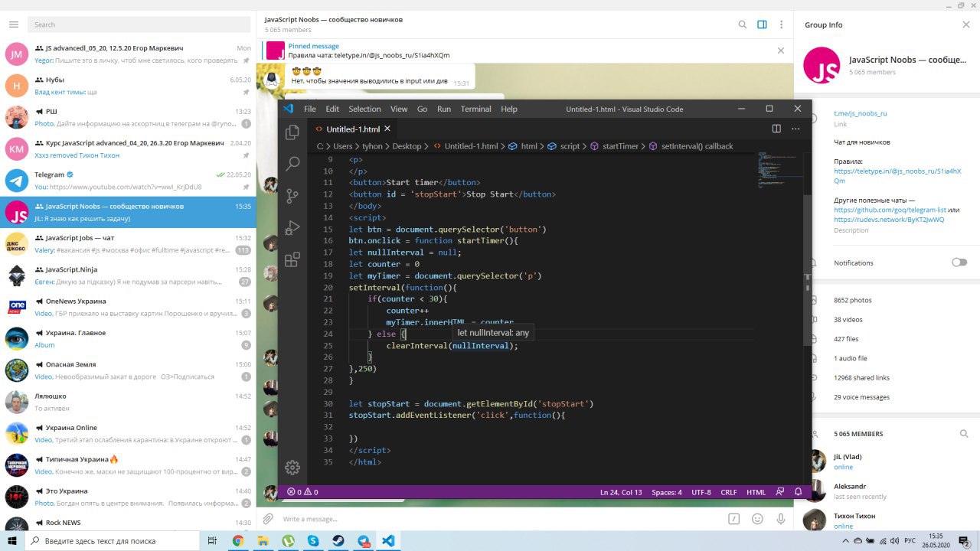Open the Search view in VS Code activity bar

click(x=292, y=164)
